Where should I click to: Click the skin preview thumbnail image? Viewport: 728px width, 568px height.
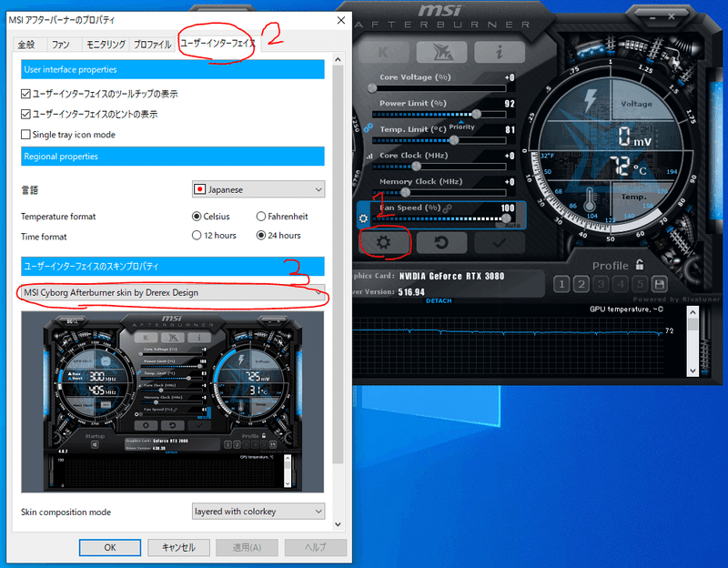coord(173,401)
